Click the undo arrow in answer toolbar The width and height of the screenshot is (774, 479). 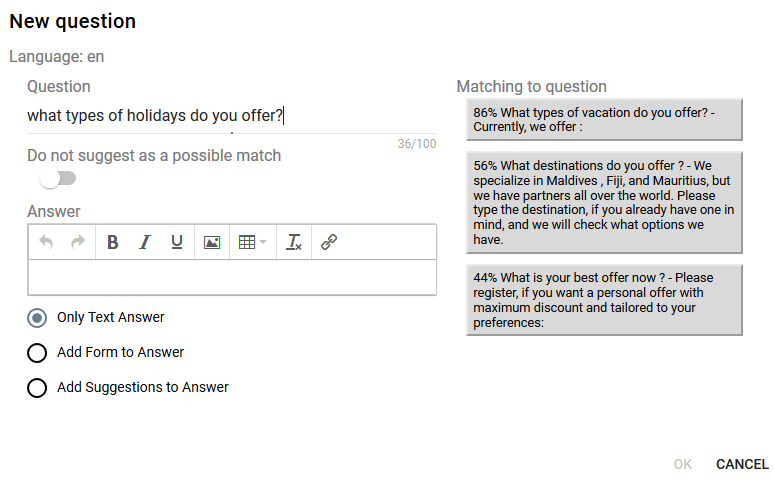tap(46, 242)
